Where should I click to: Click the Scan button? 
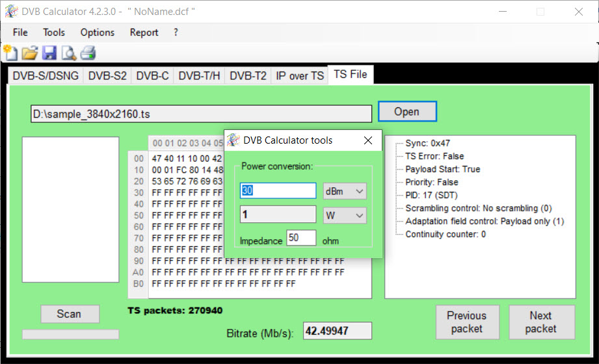click(70, 314)
